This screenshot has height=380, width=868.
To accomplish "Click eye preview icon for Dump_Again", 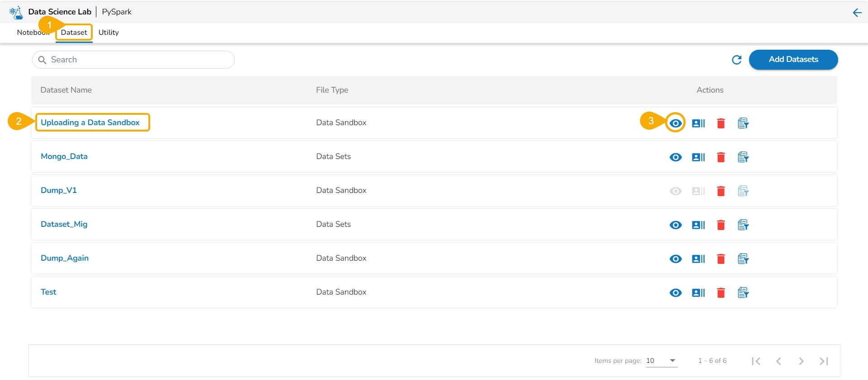I will pos(675,259).
